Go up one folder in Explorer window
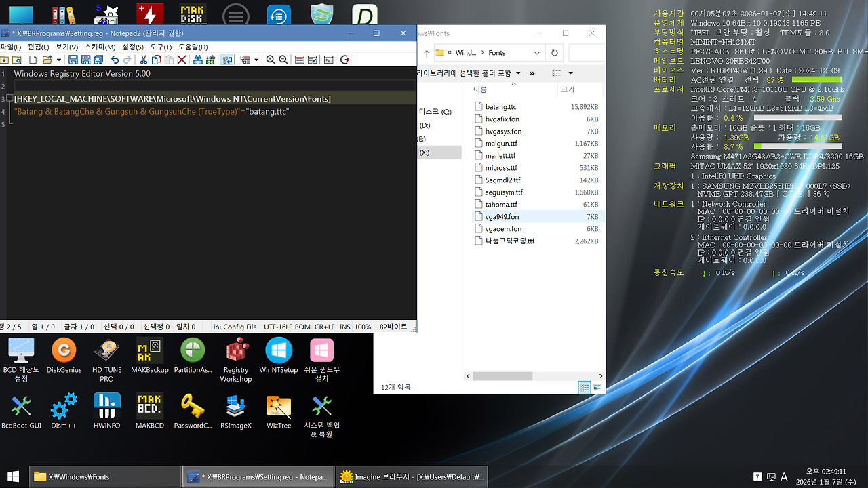 tap(427, 53)
